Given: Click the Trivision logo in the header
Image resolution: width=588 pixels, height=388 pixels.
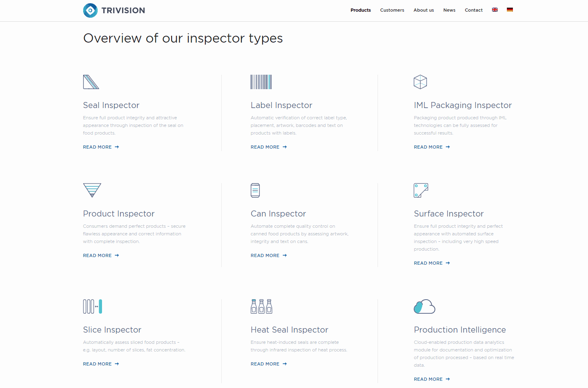Looking at the screenshot, I should (x=114, y=10).
